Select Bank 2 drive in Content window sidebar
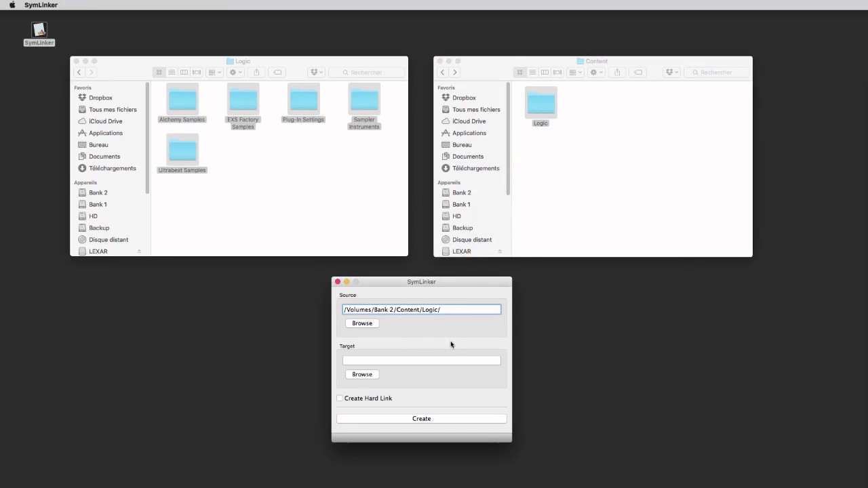This screenshot has height=488, width=868. tap(461, 192)
